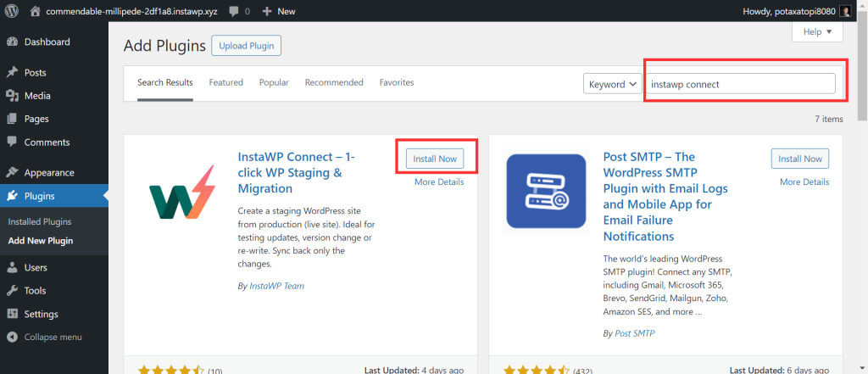Image resolution: width=868 pixels, height=374 pixels.
Task: Switch to the Featured tab
Action: (225, 82)
